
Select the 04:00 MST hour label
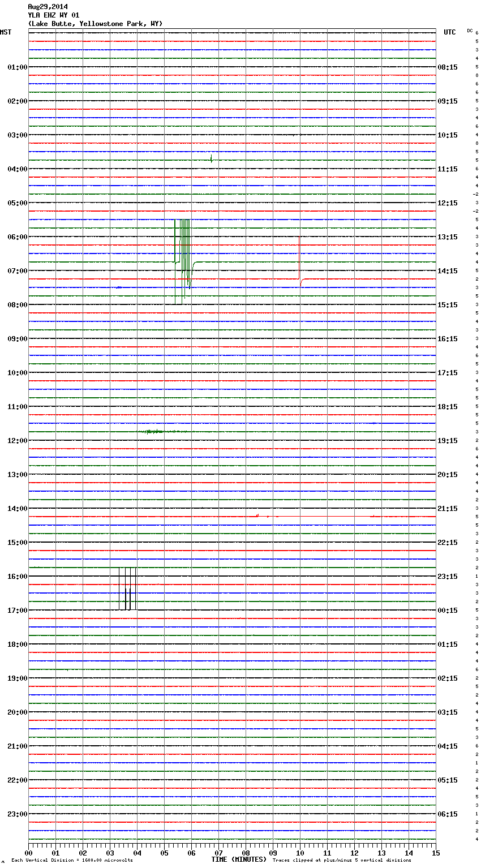click(18, 169)
